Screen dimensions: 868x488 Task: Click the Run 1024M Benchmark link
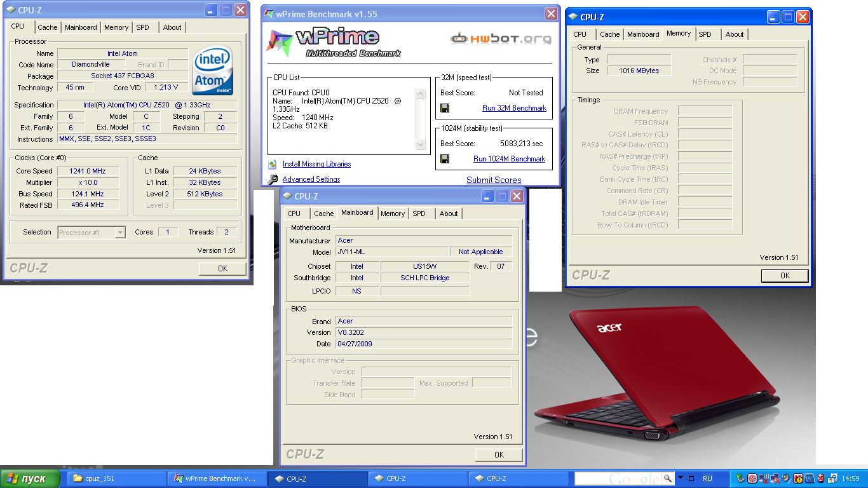point(509,159)
